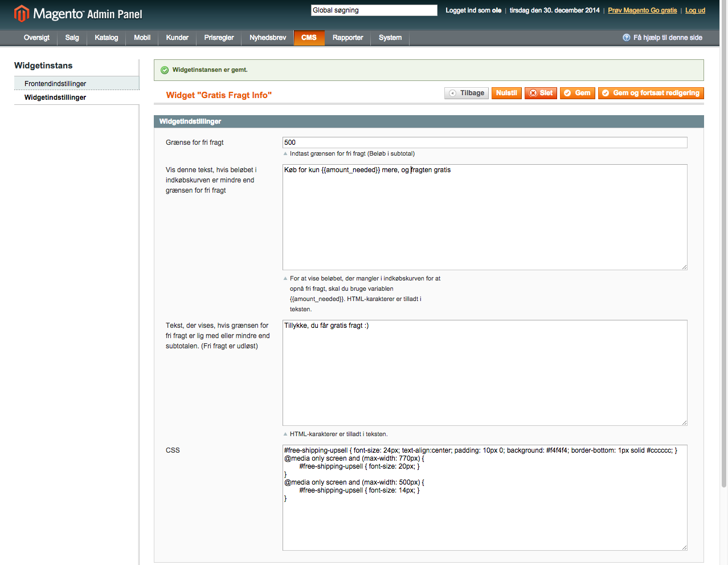
Task: Open the System menu
Action: [x=390, y=38]
